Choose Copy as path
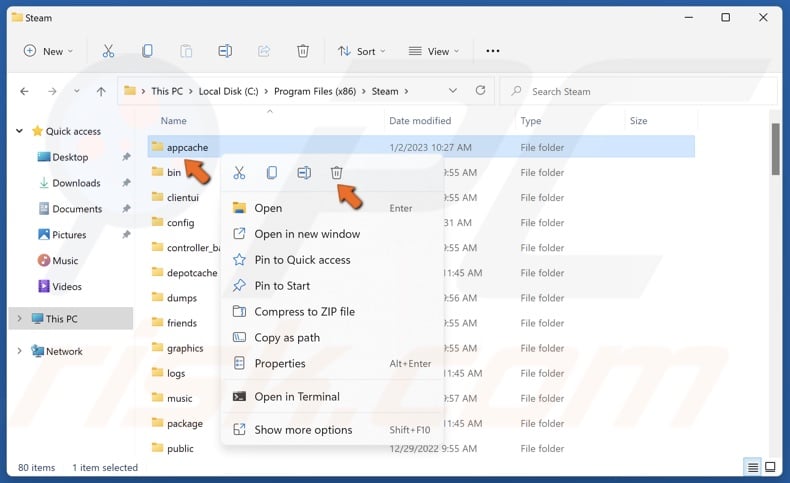 333,337
